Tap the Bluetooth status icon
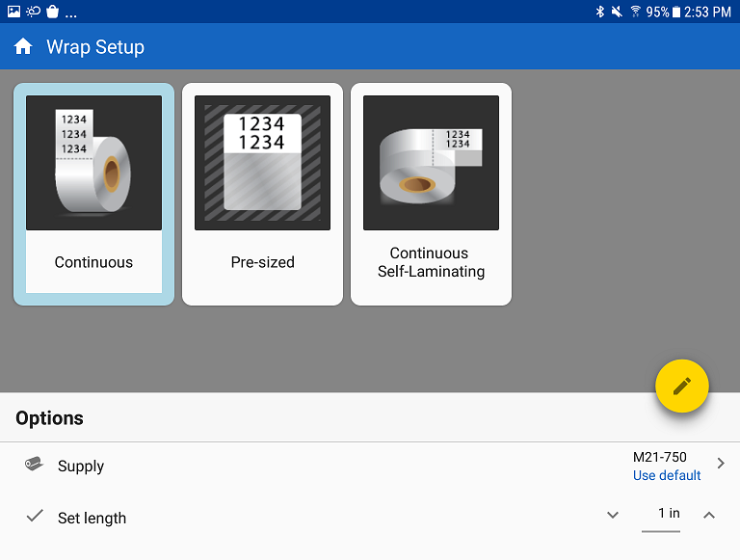 (599, 12)
